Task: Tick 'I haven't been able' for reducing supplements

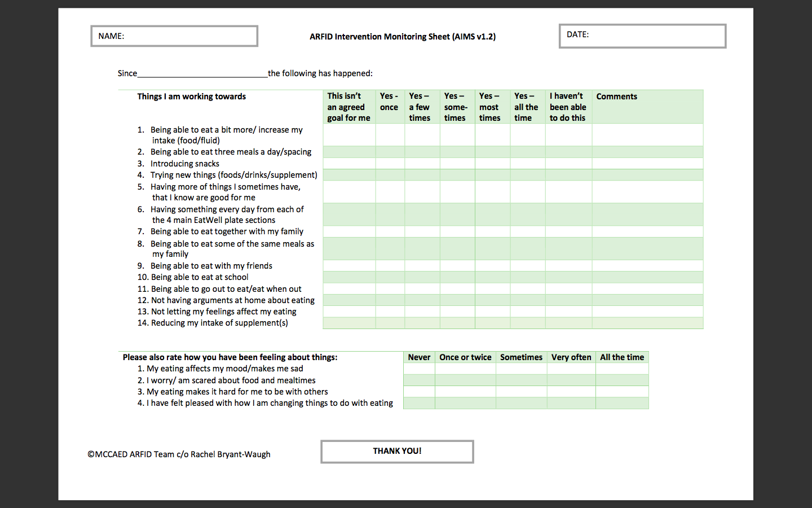Action: 568,323
